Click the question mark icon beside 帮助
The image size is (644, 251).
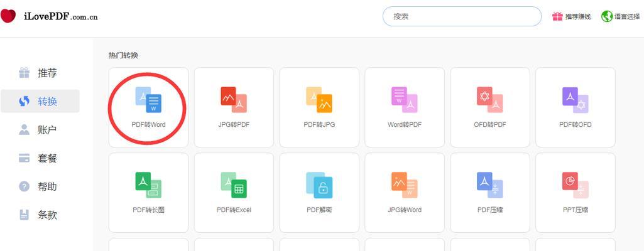[25, 186]
